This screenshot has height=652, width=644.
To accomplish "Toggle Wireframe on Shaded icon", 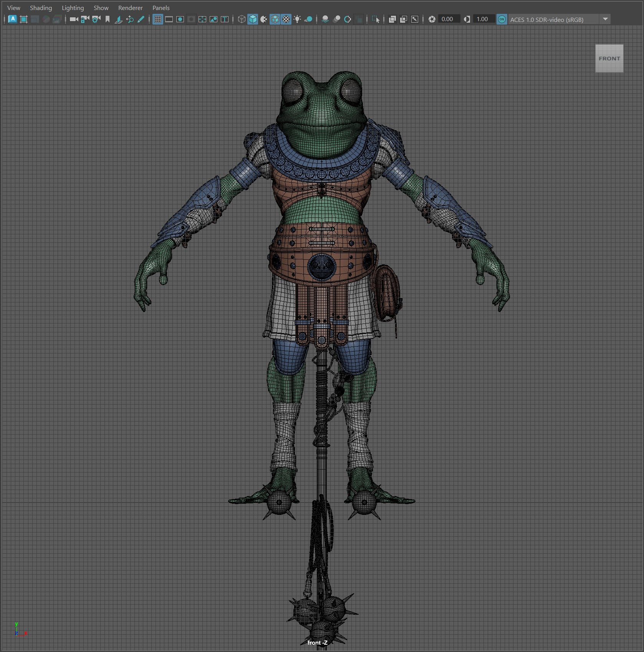I will point(275,19).
